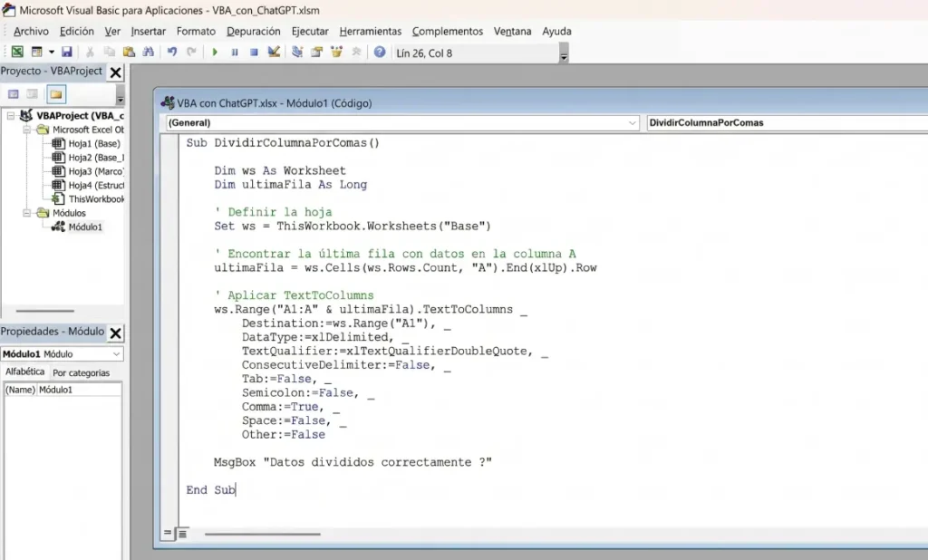Click the Insert UserForm toolbar icon

coord(36,52)
